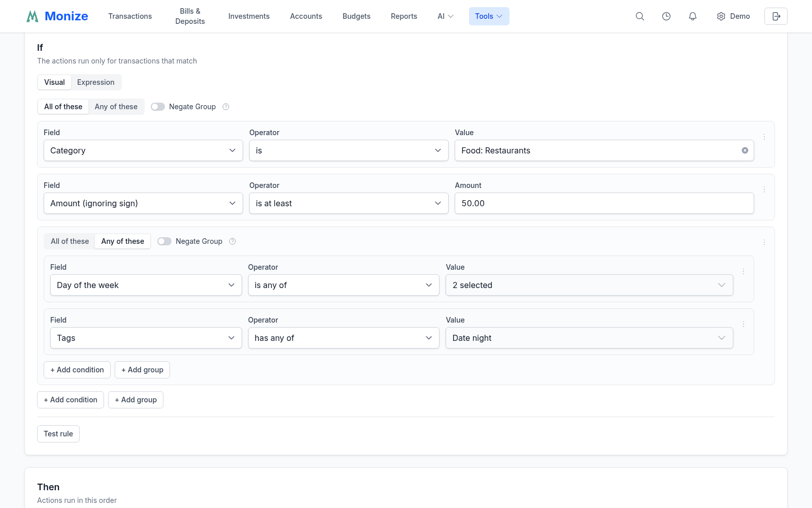Open the Category field dropdown
The width and height of the screenshot is (812, 508).
(143, 150)
